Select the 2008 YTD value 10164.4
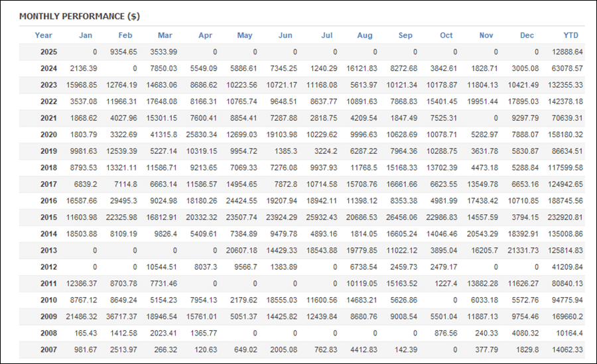 tap(568, 334)
